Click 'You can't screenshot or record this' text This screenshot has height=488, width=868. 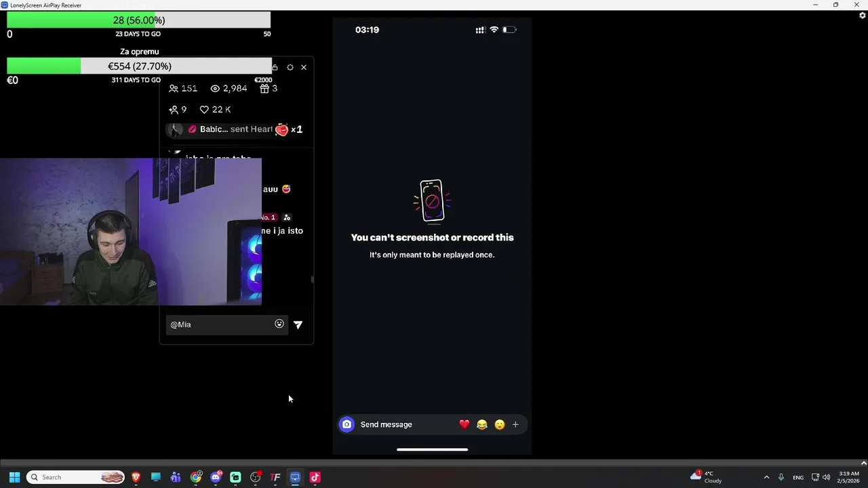pyautogui.click(x=432, y=237)
